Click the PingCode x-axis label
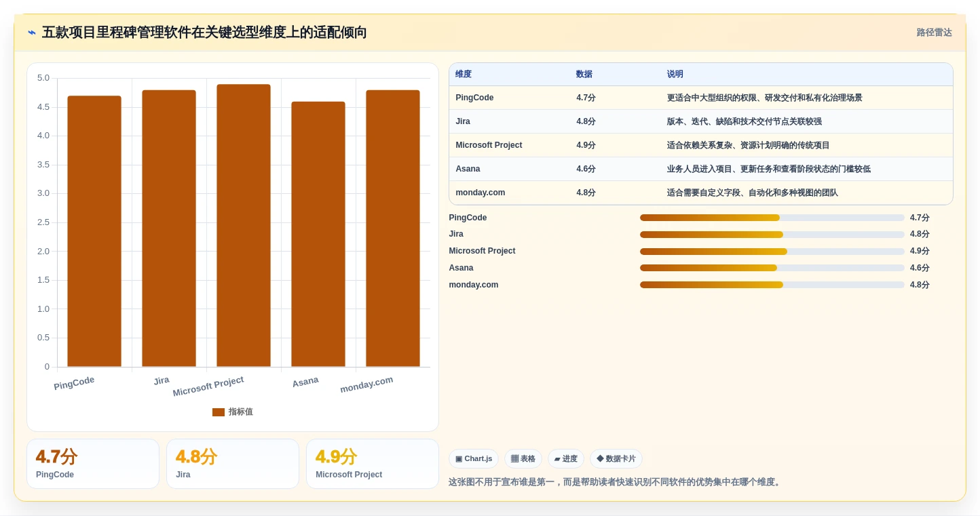980x516 pixels. [x=74, y=383]
